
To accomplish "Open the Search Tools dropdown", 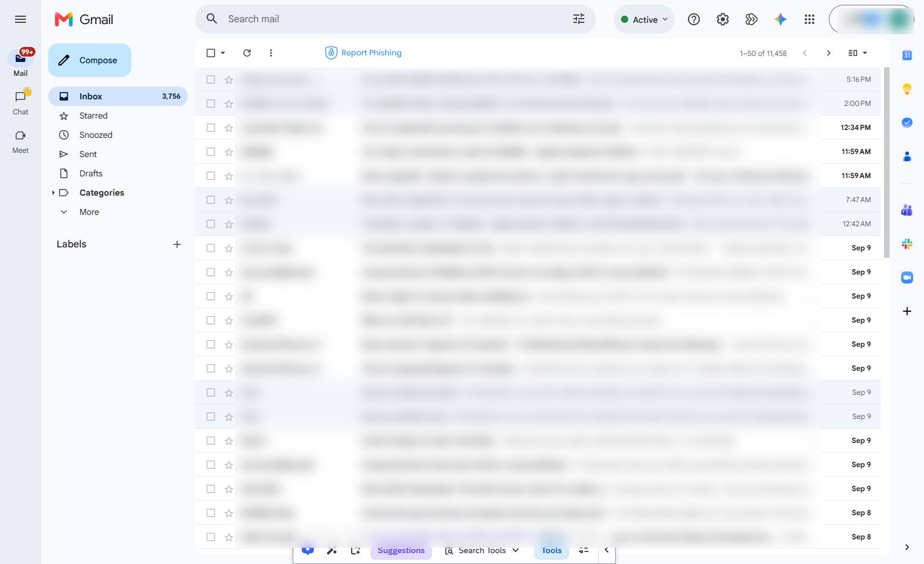I will [x=482, y=550].
